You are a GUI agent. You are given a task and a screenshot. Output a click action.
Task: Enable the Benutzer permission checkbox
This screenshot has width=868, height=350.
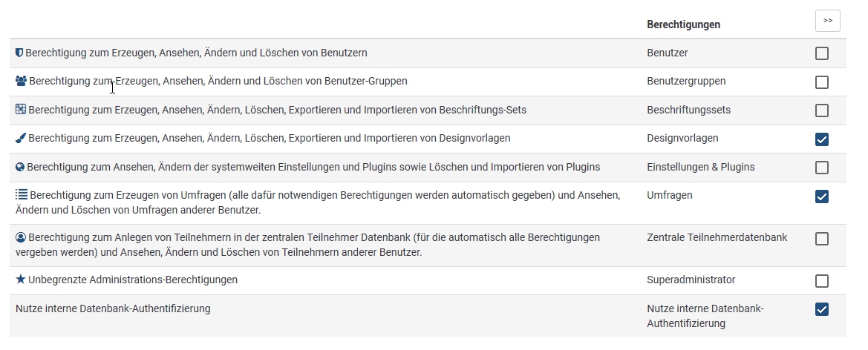[x=822, y=53]
